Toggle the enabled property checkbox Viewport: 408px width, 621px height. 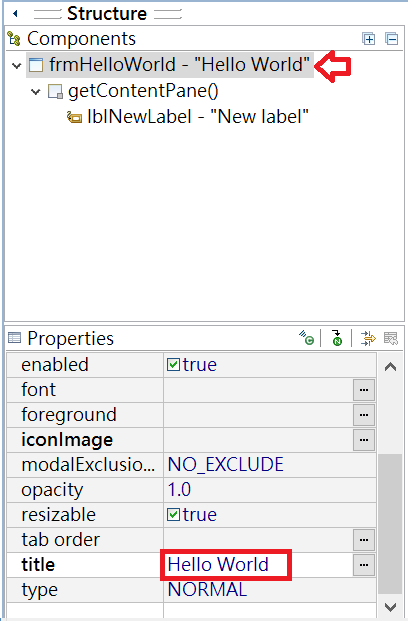tap(173, 364)
